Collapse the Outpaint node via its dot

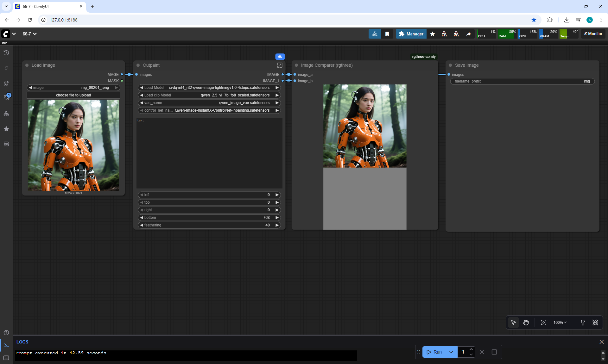(x=138, y=65)
